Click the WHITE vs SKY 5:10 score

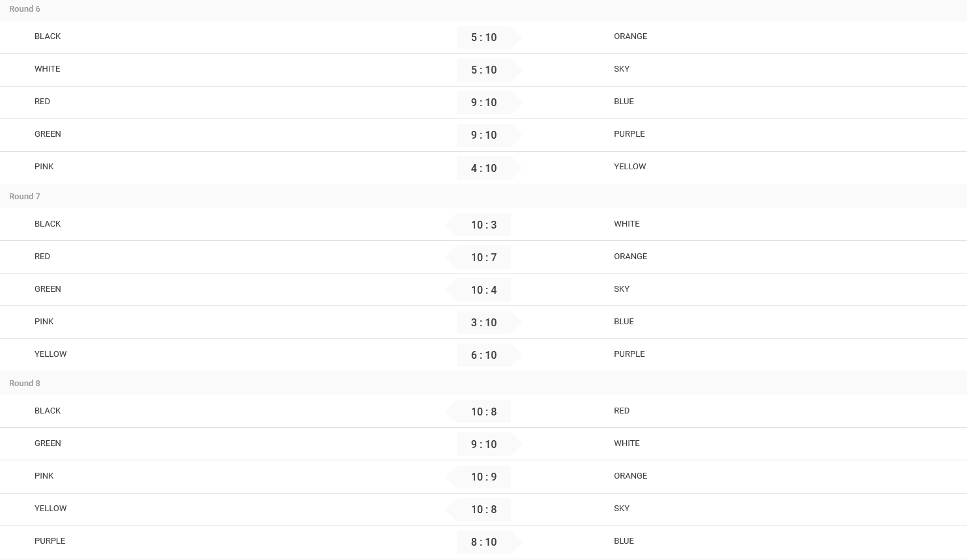483,70
